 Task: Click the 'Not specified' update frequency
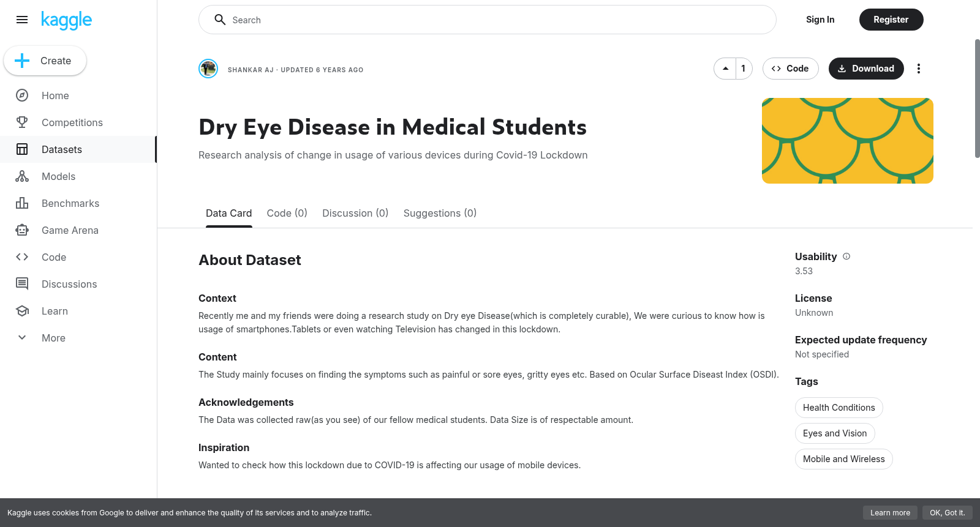[822, 354]
